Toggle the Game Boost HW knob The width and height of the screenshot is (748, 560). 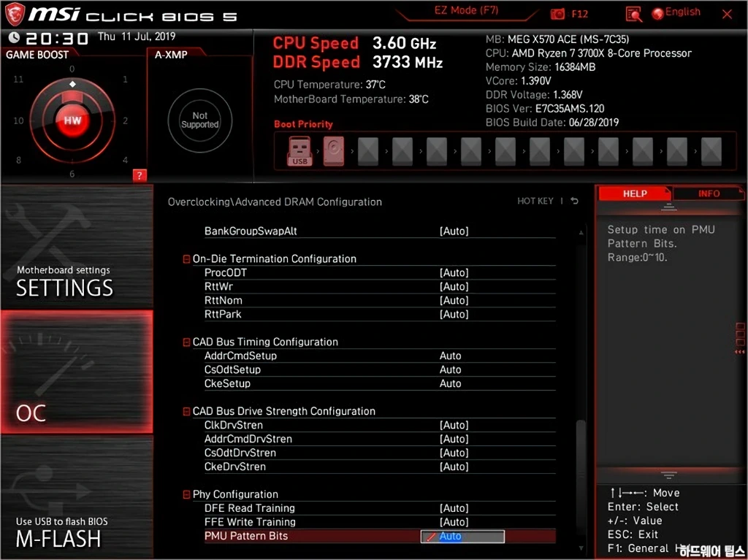pos(72,120)
